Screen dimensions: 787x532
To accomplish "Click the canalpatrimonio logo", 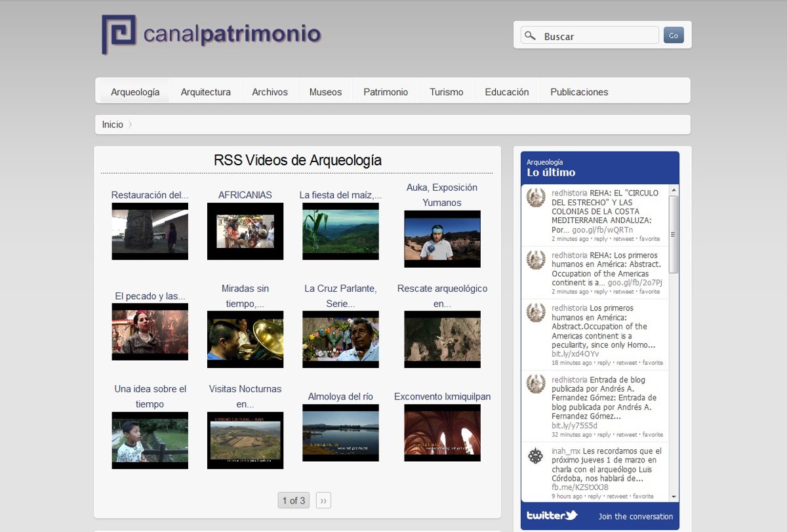I will coord(211,35).
